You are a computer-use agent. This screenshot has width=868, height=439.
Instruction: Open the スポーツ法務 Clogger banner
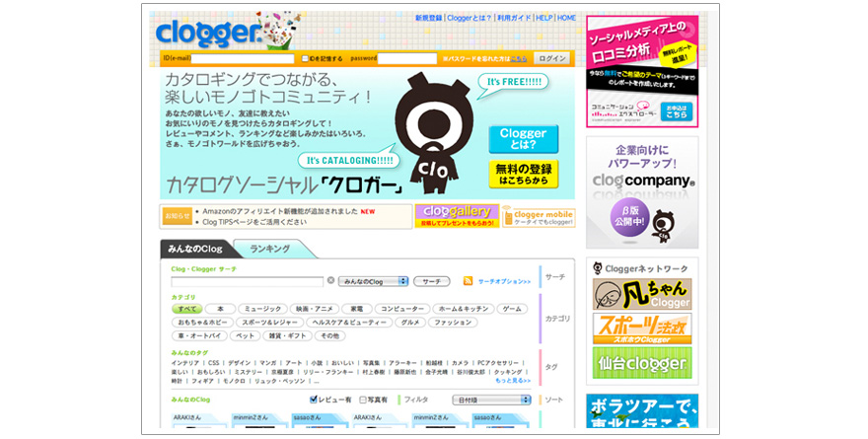(642, 329)
